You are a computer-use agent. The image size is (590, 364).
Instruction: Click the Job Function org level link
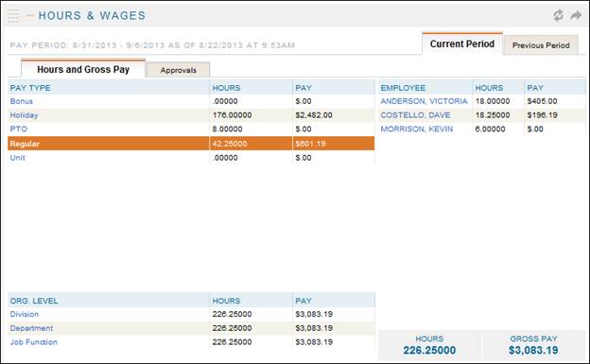click(x=33, y=342)
